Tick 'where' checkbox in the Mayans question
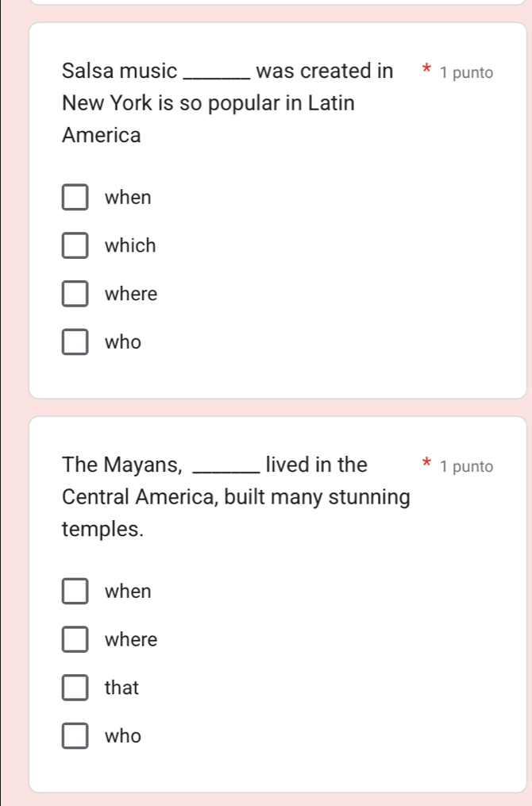Screen dimensions: 532x806 (x=75, y=640)
